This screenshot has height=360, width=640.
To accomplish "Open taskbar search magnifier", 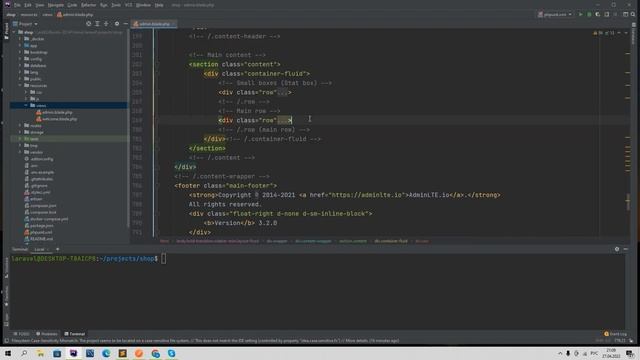I will pyautogui.click(x=24, y=353).
